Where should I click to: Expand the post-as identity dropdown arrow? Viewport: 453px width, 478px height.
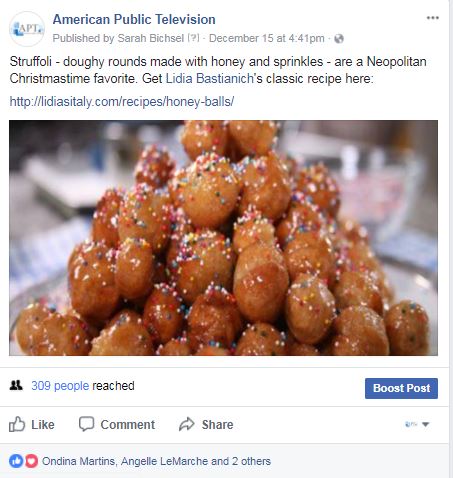coord(425,424)
